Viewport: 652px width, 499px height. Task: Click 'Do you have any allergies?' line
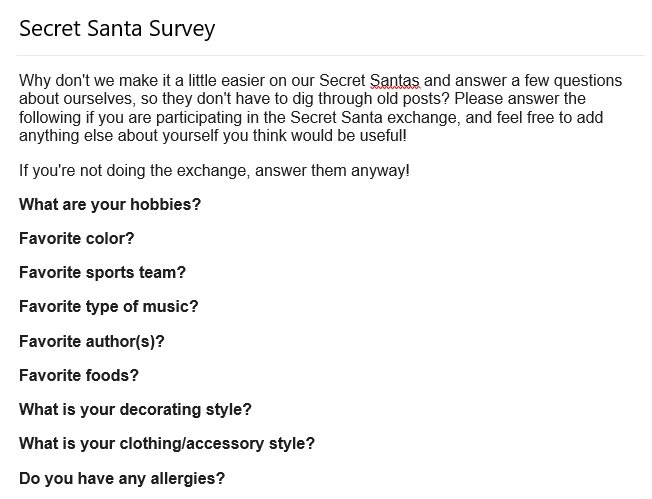122,478
